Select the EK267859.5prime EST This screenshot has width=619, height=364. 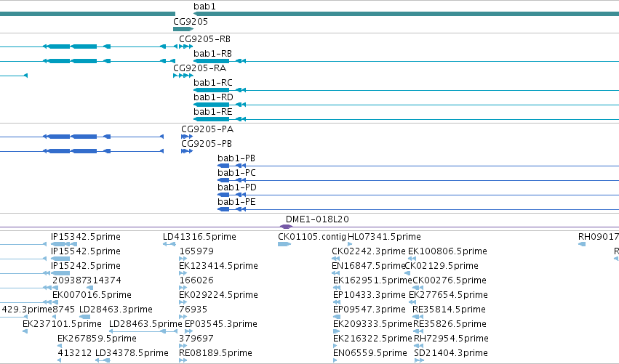tap(97, 339)
